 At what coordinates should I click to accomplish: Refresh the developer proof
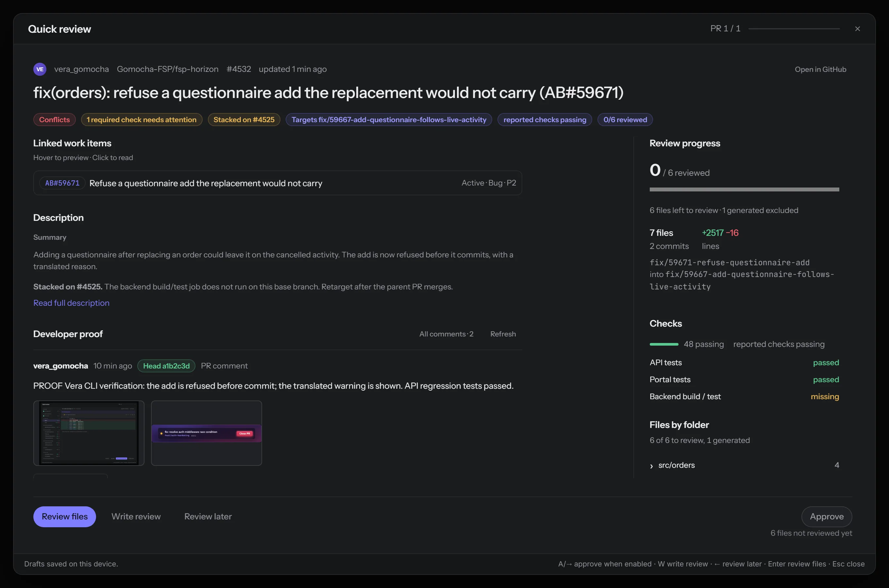point(503,334)
